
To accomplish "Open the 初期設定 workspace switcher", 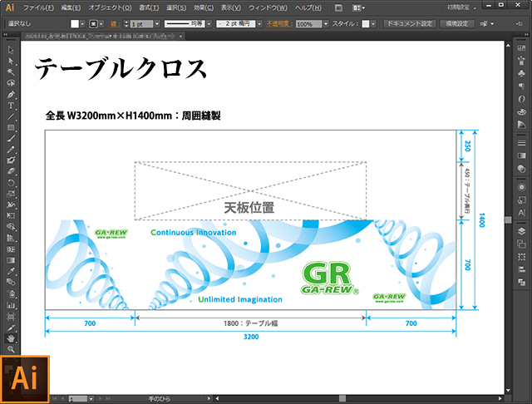I will [461, 7].
